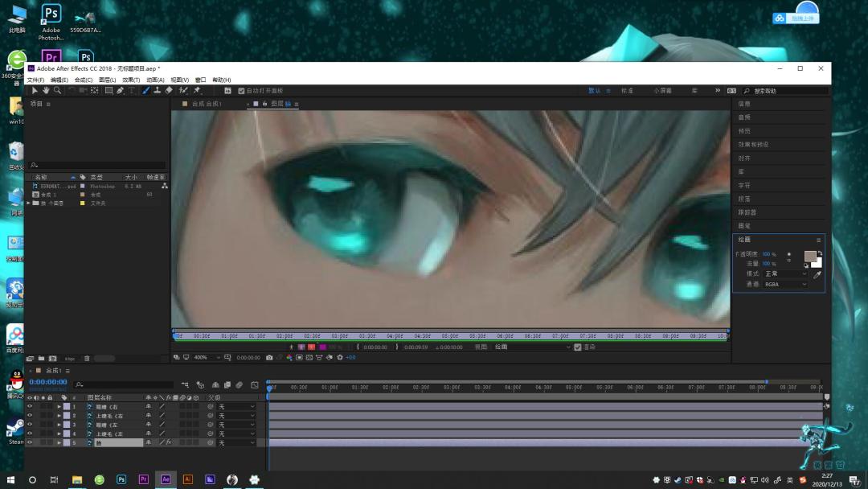Select the Roto Brush tool
This screenshot has height=489, width=868.
pyautogui.click(x=183, y=90)
